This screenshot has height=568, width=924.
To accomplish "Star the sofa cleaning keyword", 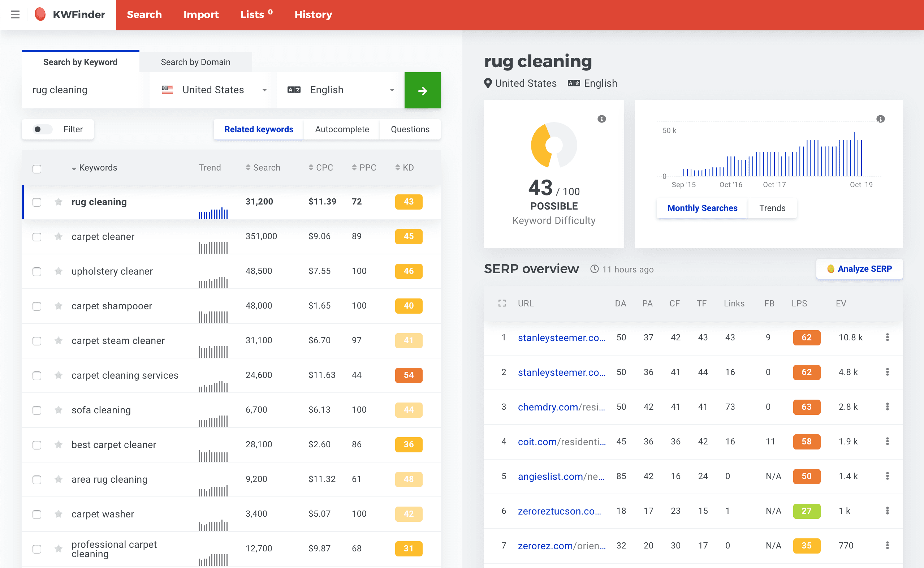I will pyautogui.click(x=58, y=410).
